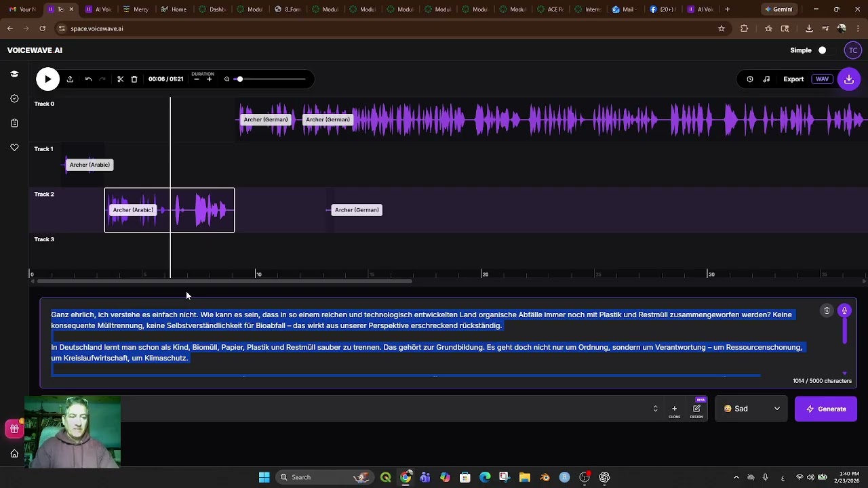Click the pink gift icon in sidebar
This screenshot has height=488, width=868.
click(x=14, y=429)
